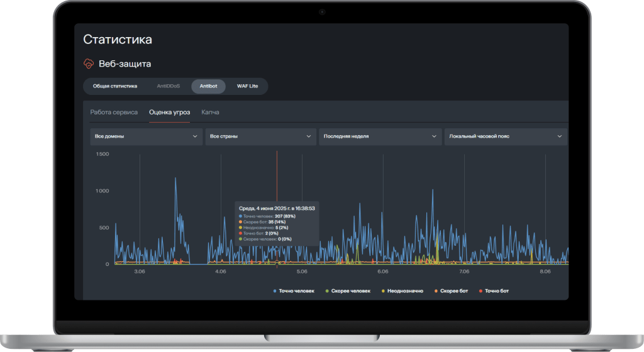Click the chevron arrow in Все домены field
Screen dimensions: 644x352
[x=194, y=136]
